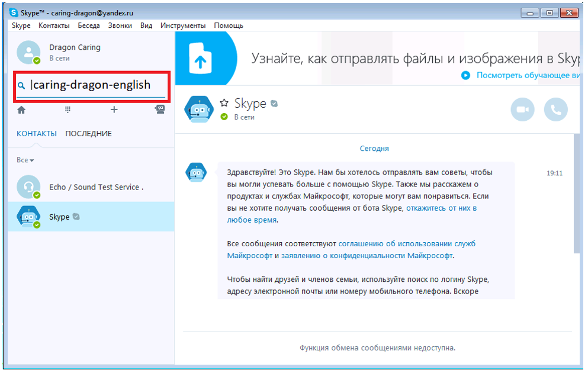Switch to the КОНТАКТЫ tab
Image resolution: width=588 pixels, height=370 pixels.
36,133
